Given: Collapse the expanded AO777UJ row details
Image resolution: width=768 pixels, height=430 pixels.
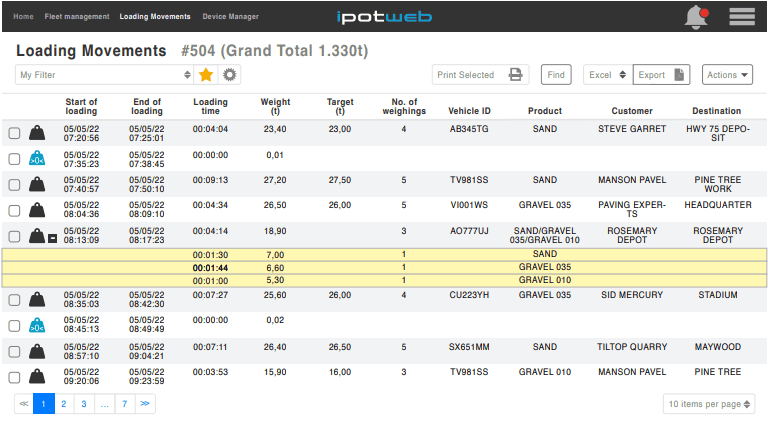Looking at the screenshot, I should click(52, 238).
